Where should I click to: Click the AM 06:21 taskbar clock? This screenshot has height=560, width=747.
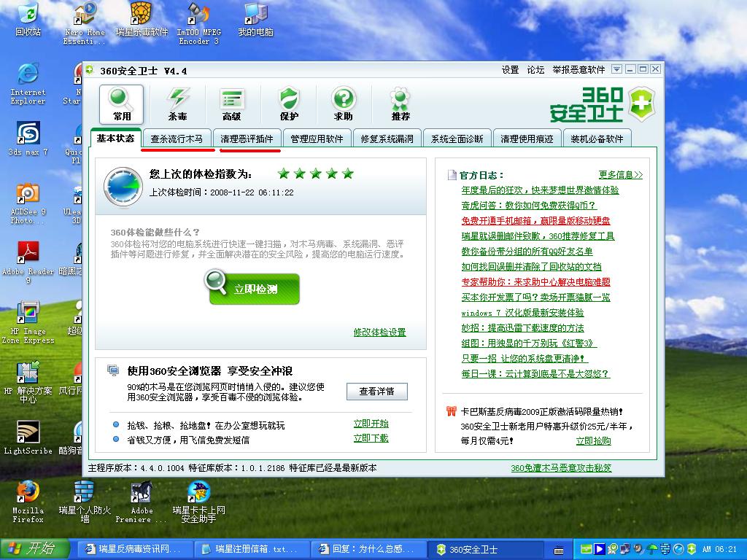point(719,549)
